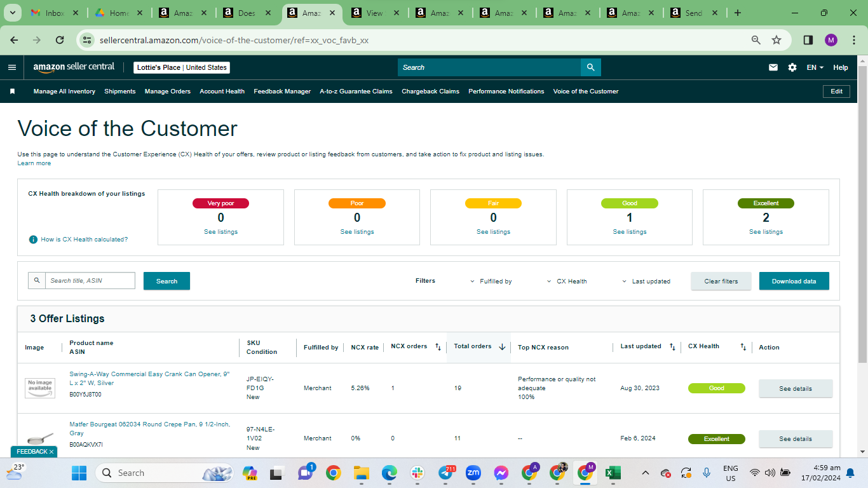Screen dimensions: 868x488
Task: Open the settings gear icon
Action: click(x=792, y=67)
